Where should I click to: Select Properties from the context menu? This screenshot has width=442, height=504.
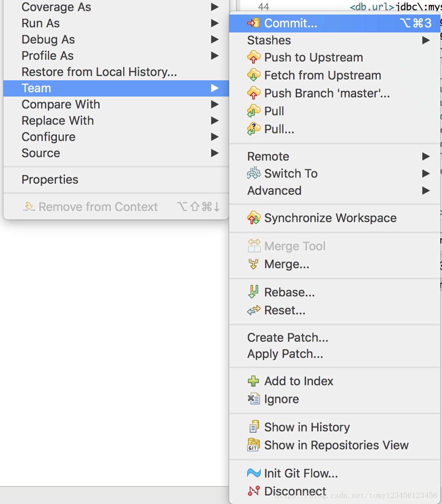coord(50,179)
